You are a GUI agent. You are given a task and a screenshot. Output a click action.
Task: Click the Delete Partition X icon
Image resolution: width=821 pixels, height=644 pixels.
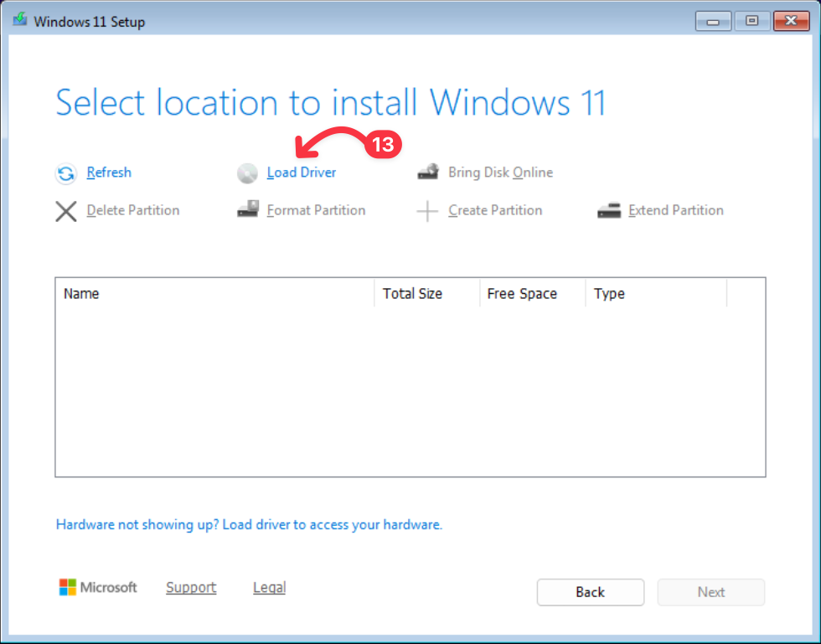[66, 211]
